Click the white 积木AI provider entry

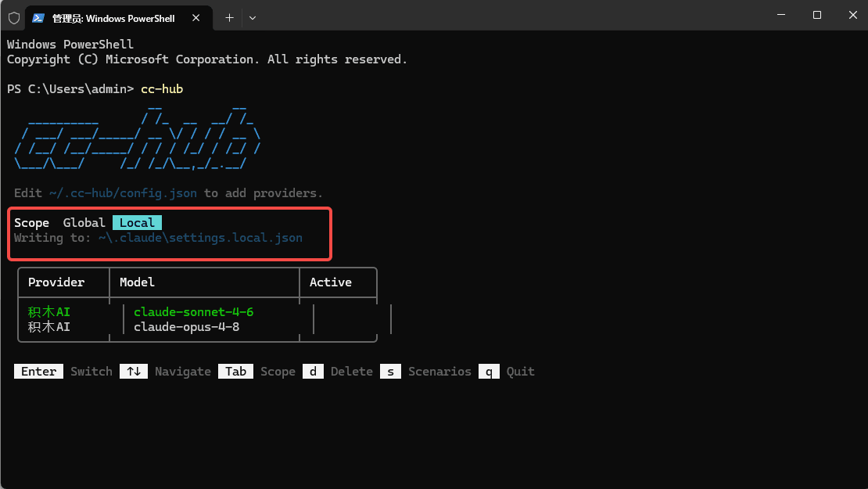pos(49,327)
